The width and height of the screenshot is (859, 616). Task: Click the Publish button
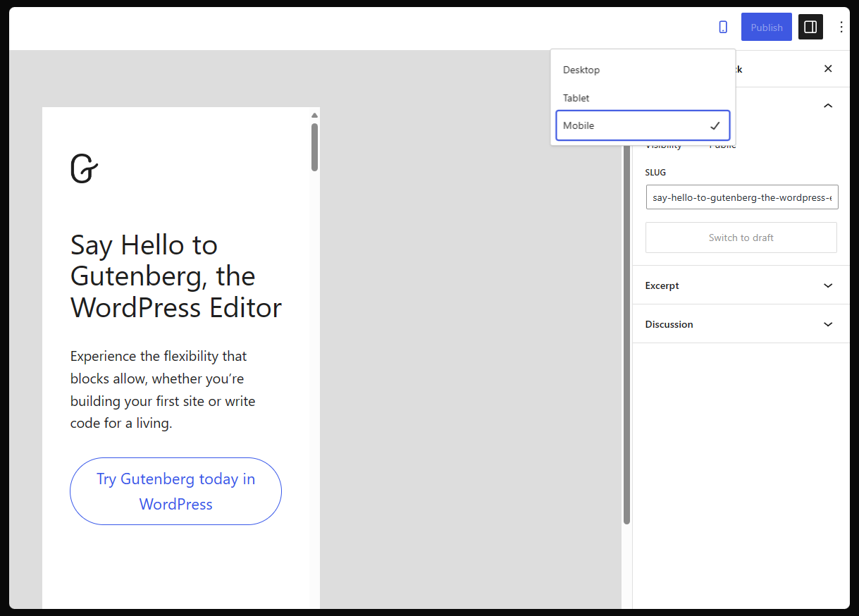pyautogui.click(x=766, y=26)
